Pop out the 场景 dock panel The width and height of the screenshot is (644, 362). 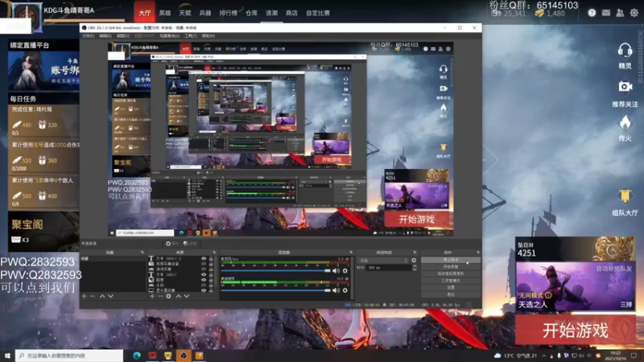tap(142, 253)
